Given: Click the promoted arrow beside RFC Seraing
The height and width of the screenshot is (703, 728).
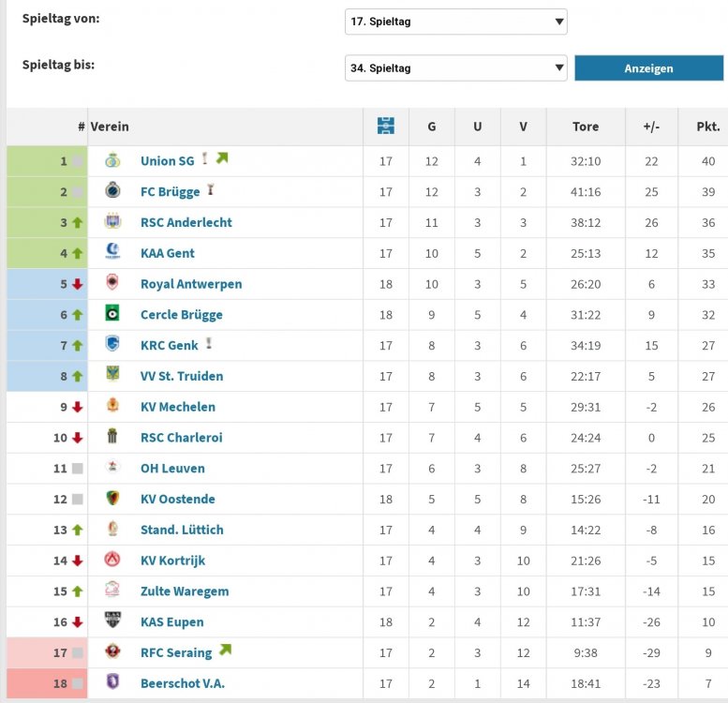Looking at the screenshot, I should (x=225, y=651).
